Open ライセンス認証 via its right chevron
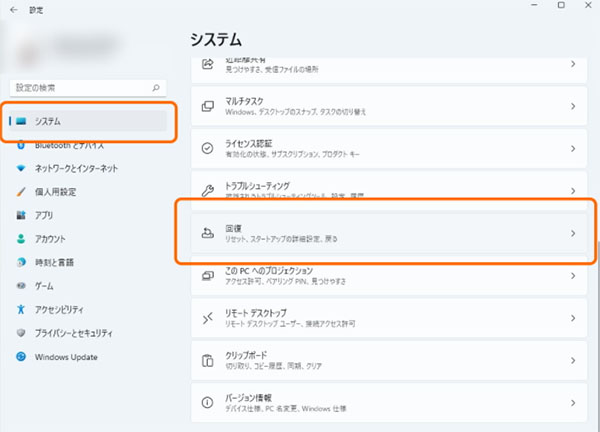Image resolution: width=600 pixels, height=432 pixels. (573, 148)
